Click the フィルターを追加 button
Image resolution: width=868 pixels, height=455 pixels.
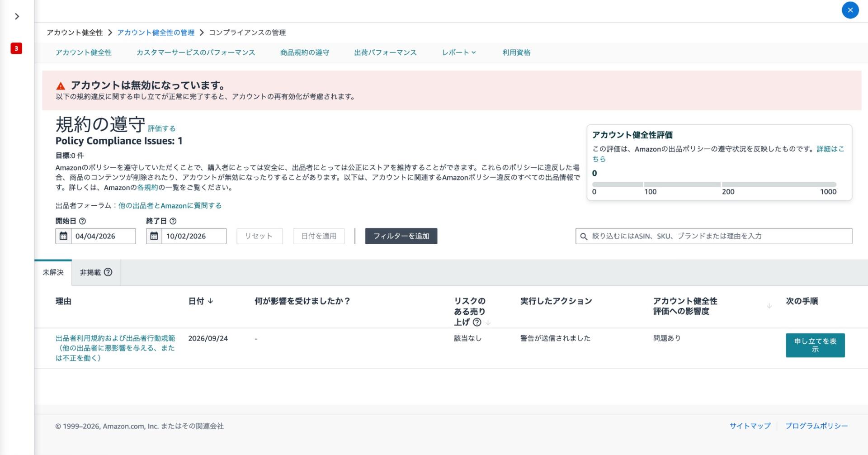pos(401,236)
